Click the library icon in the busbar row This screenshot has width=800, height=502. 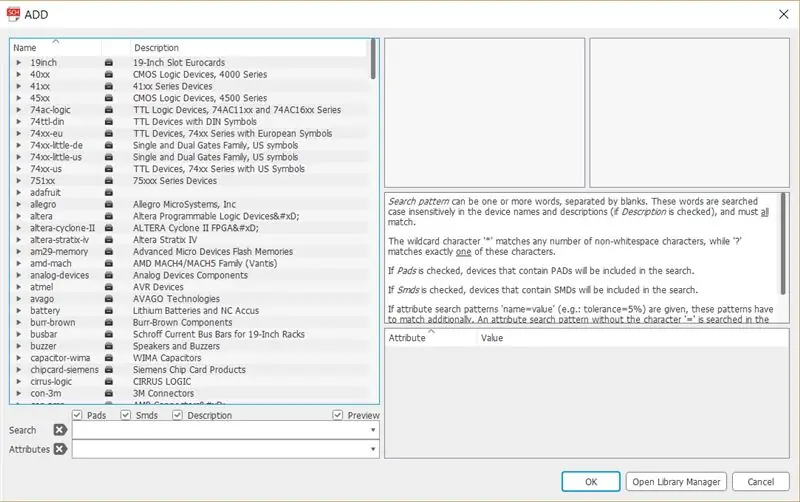pos(109,334)
